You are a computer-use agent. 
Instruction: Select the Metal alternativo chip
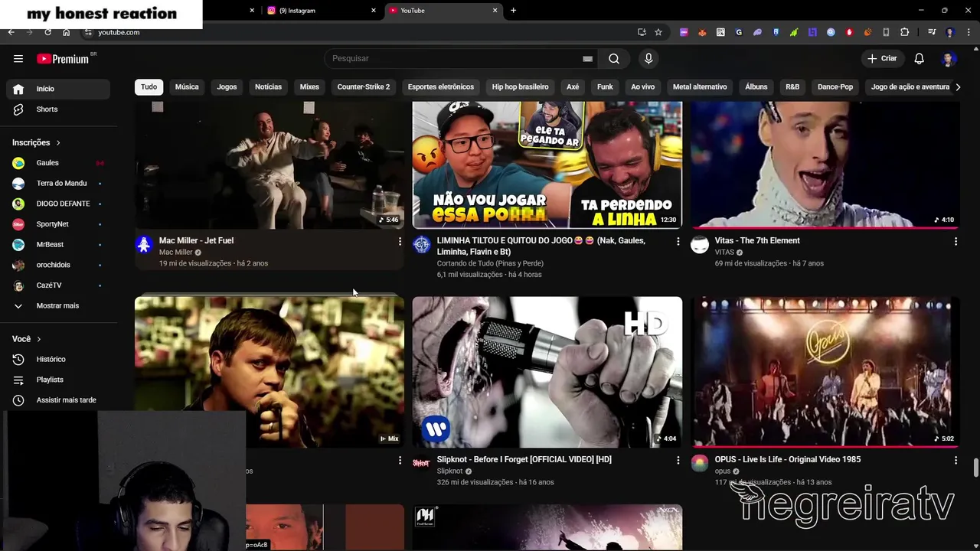(700, 87)
